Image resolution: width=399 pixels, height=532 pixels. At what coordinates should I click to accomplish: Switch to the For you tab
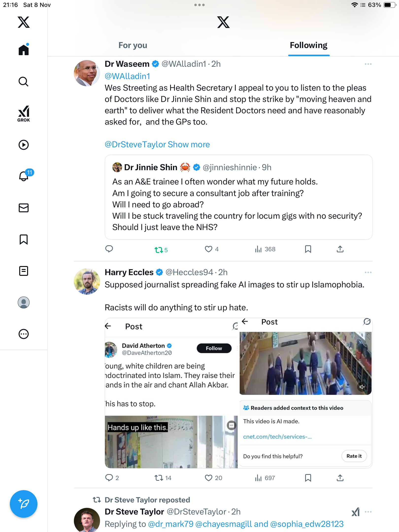pos(133,45)
